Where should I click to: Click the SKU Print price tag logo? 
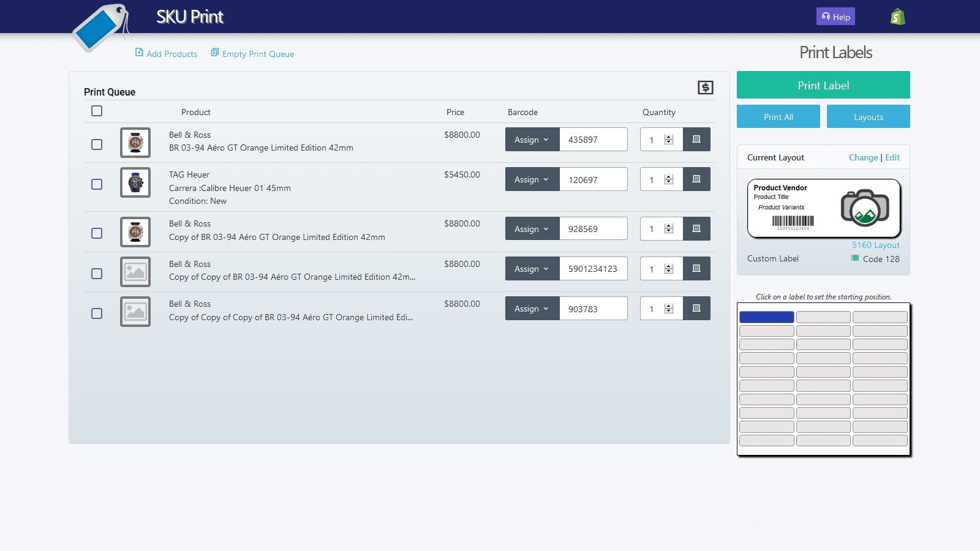(x=101, y=28)
